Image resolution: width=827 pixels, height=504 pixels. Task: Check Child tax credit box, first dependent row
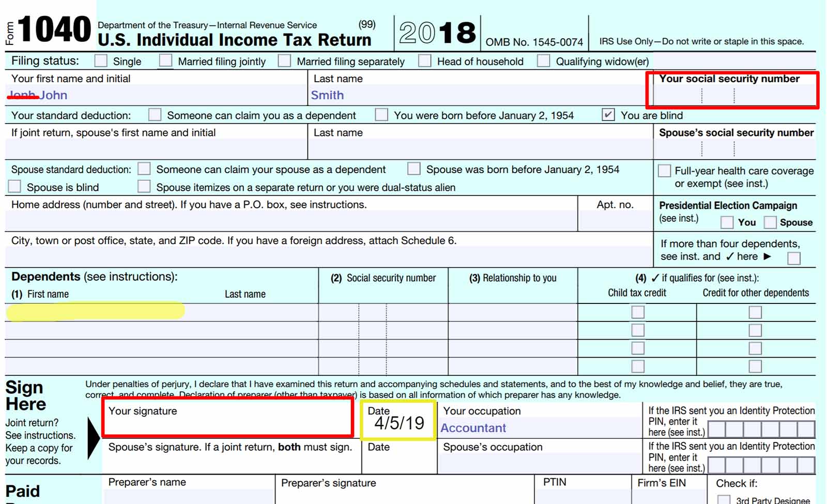click(638, 312)
